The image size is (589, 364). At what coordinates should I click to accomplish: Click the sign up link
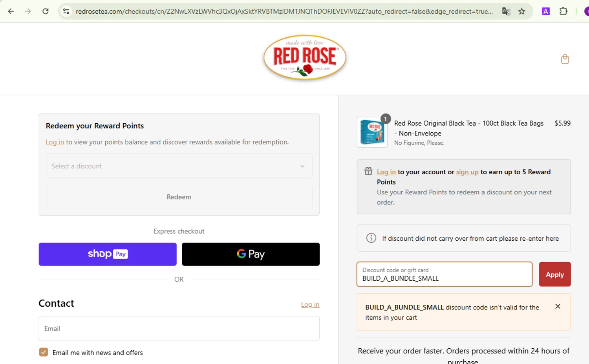click(x=467, y=172)
